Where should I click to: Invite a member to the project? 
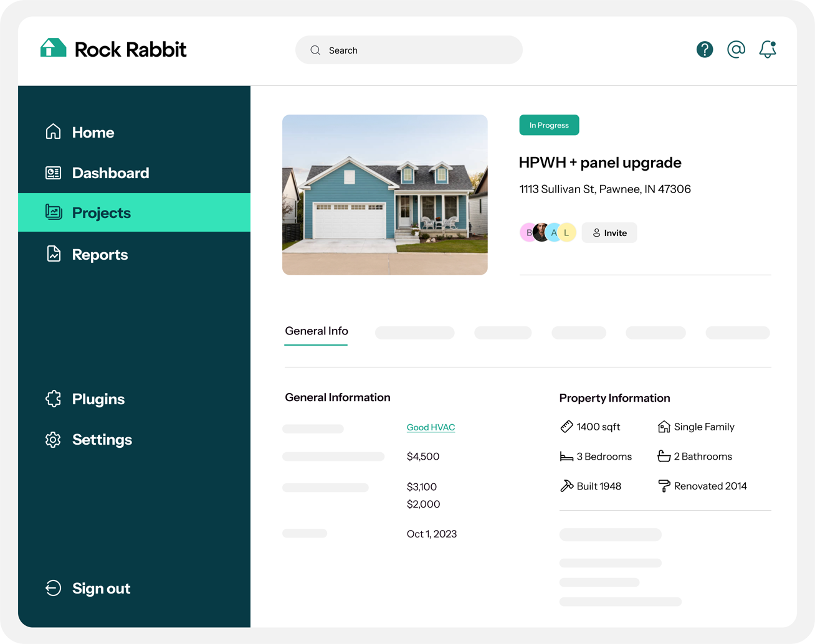[x=609, y=232]
